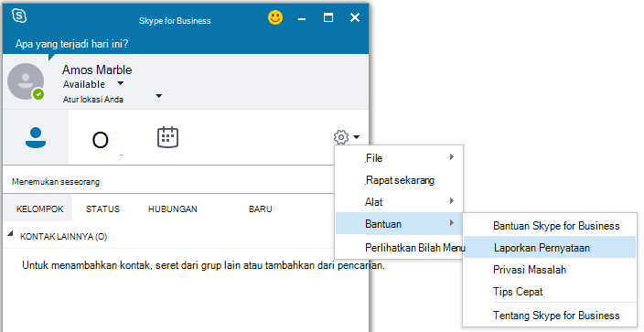Click the settings gear icon
Screen dimensions: 644x332
pos(341,137)
